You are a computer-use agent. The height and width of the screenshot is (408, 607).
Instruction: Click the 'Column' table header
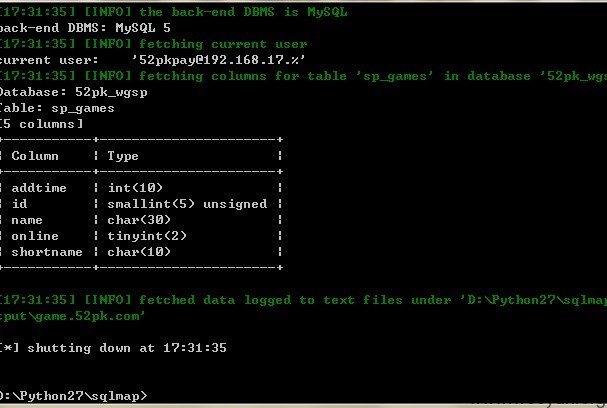click(x=35, y=156)
